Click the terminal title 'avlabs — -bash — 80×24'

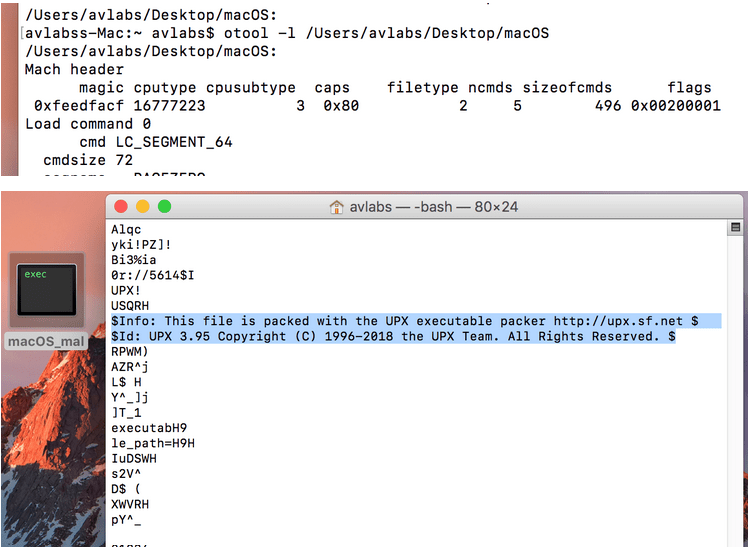[x=434, y=207]
